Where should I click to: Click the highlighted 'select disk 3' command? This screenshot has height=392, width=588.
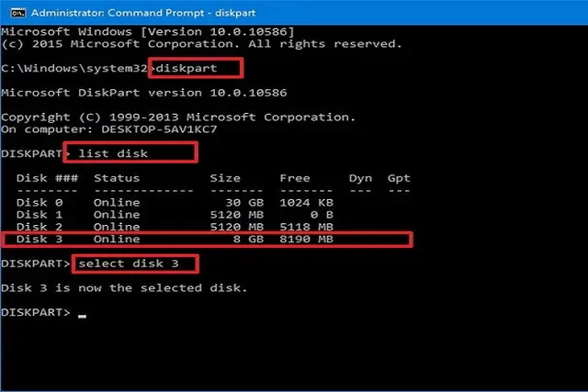coord(129,263)
